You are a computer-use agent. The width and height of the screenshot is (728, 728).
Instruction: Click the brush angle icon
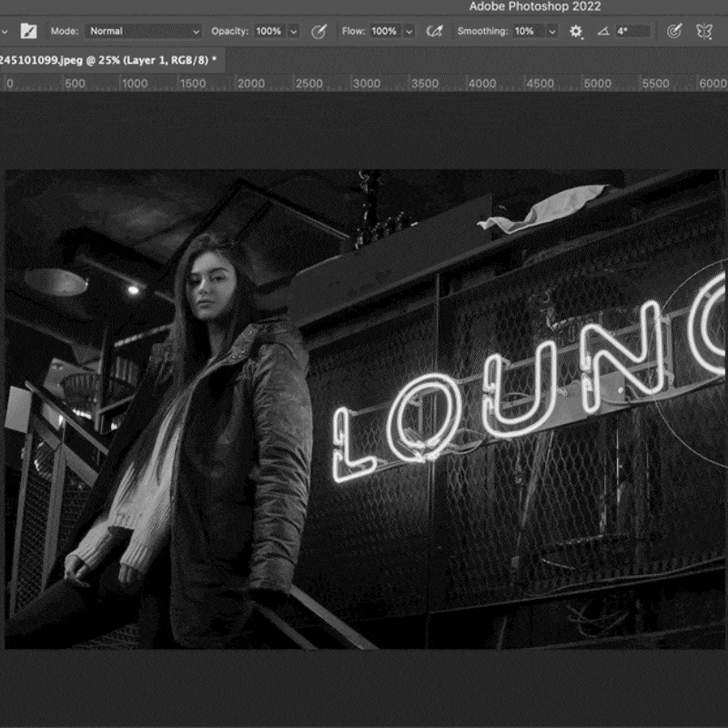pos(603,31)
